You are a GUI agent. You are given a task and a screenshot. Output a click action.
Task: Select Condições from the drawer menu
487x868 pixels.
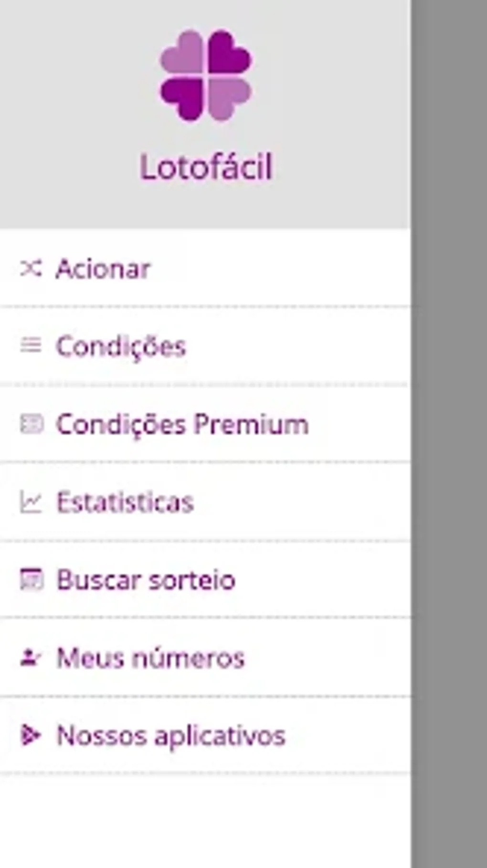point(121,346)
